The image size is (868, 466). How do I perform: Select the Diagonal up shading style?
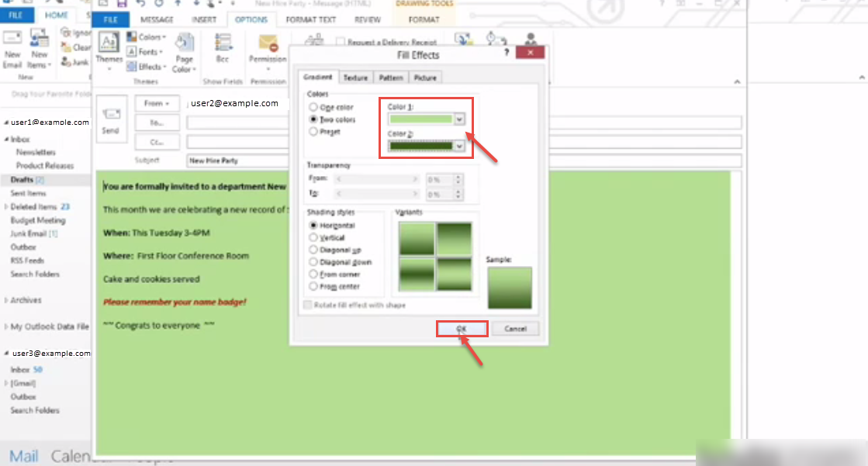[313, 250]
